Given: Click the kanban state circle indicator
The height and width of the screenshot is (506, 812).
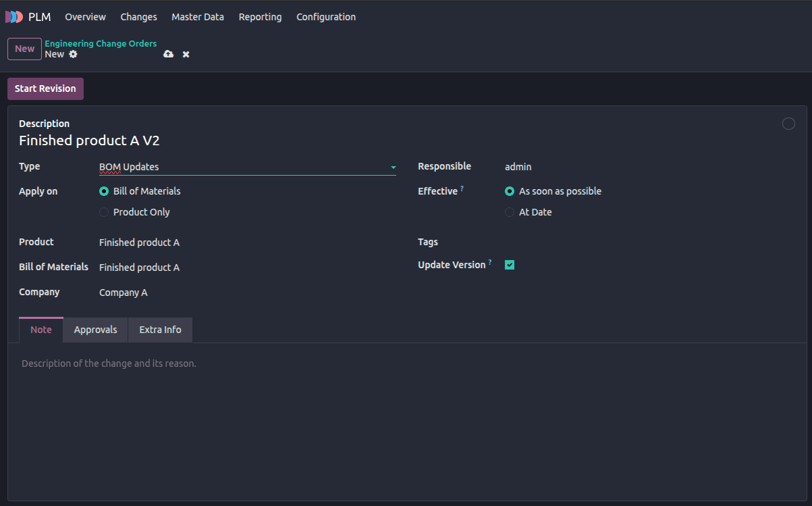Looking at the screenshot, I should click(x=788, y=124).
